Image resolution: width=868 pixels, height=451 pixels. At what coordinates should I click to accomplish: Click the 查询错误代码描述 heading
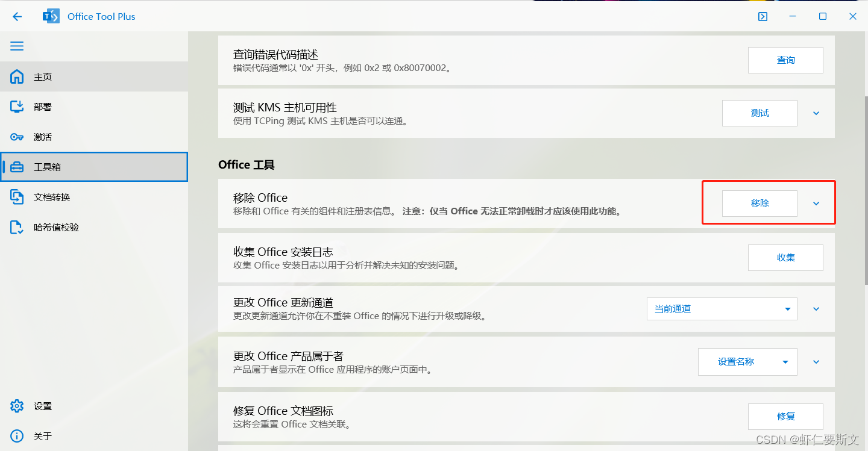[275, 55]
